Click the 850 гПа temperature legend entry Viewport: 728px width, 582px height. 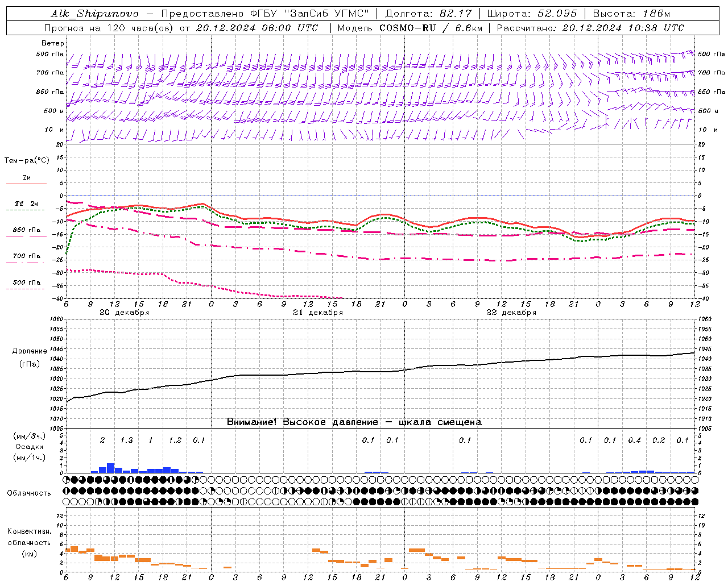click(x=27, y=230)
